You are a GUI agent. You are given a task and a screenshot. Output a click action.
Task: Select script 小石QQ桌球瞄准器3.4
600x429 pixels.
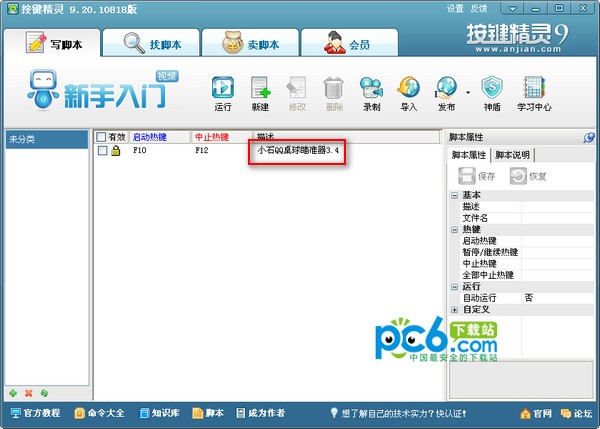tap(298, 150)
